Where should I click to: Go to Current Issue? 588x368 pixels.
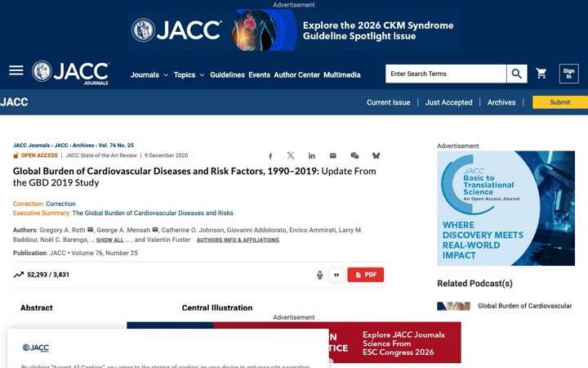(x=389, y=102)
